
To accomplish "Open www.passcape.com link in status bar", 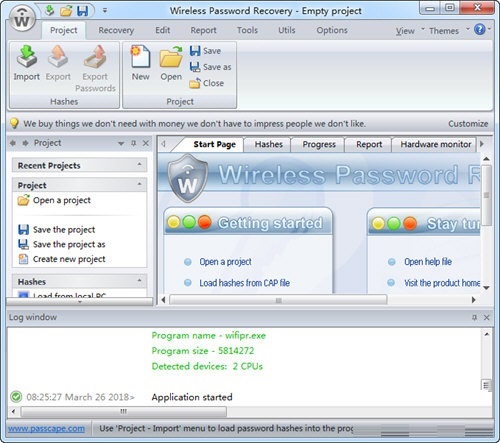I will point(46,428).
